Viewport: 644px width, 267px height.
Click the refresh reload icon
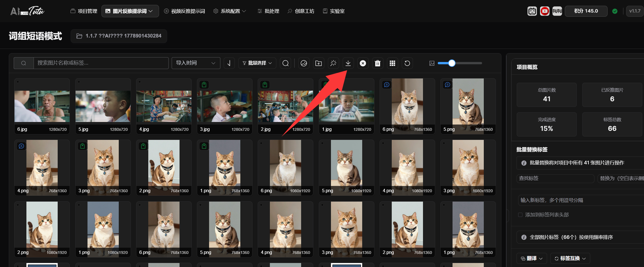point(407,63)
